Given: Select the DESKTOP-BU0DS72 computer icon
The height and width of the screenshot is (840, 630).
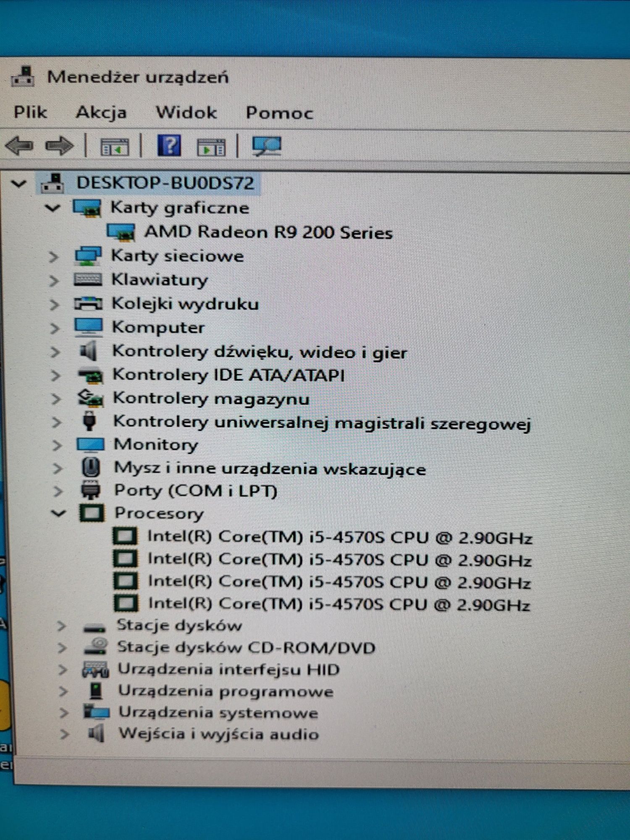Looking at the screenshot, I should click(x=52, y=183).
